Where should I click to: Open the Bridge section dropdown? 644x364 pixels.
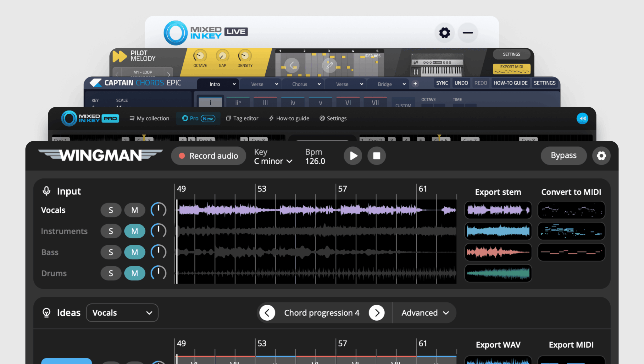(x=388, y=84)
